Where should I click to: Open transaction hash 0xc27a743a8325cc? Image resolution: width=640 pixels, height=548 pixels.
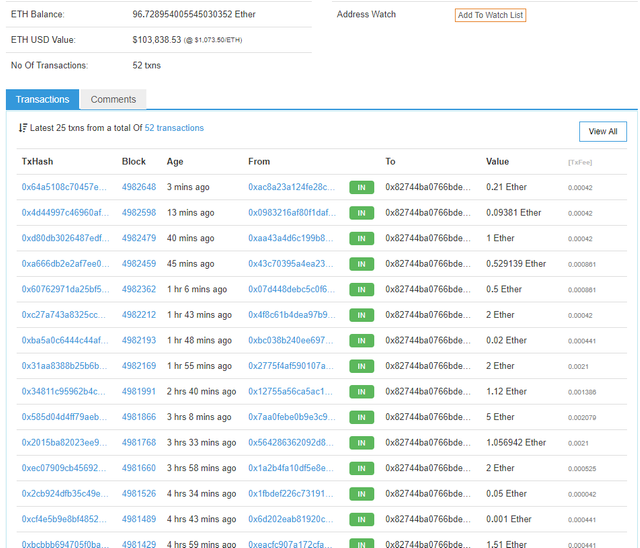64,315
